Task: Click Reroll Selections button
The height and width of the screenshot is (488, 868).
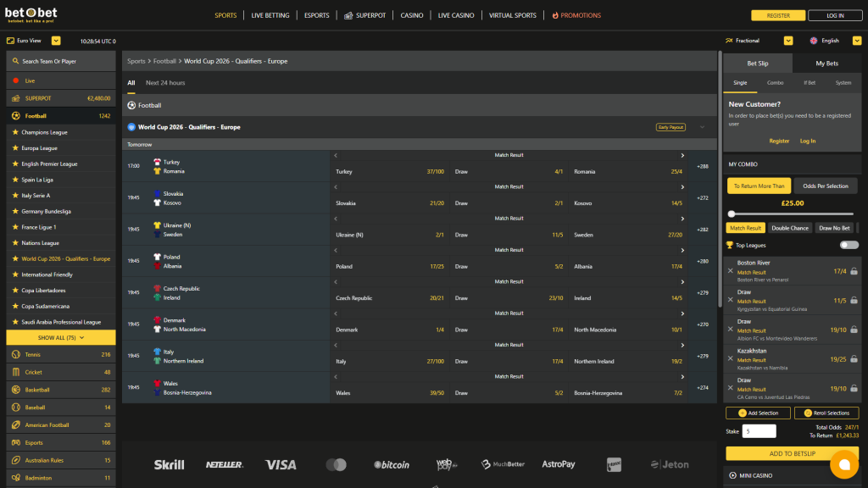Action: [x=826, y=413]
